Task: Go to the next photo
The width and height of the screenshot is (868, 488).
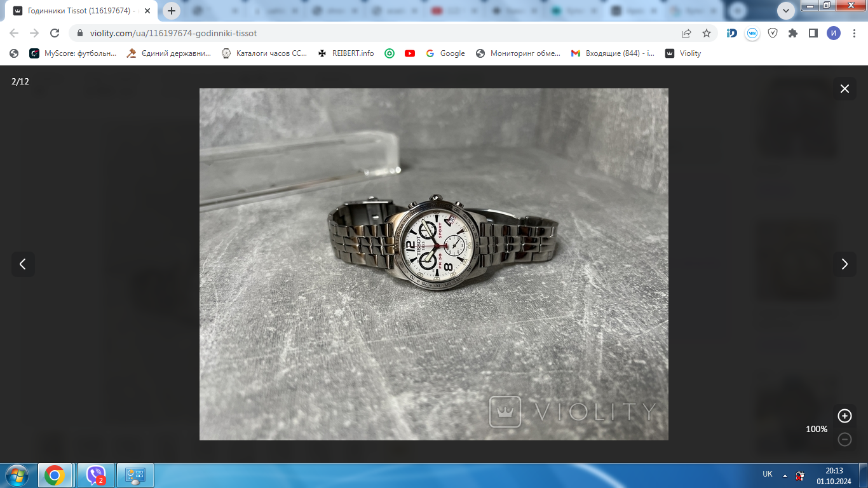Action: coord(844,264)
